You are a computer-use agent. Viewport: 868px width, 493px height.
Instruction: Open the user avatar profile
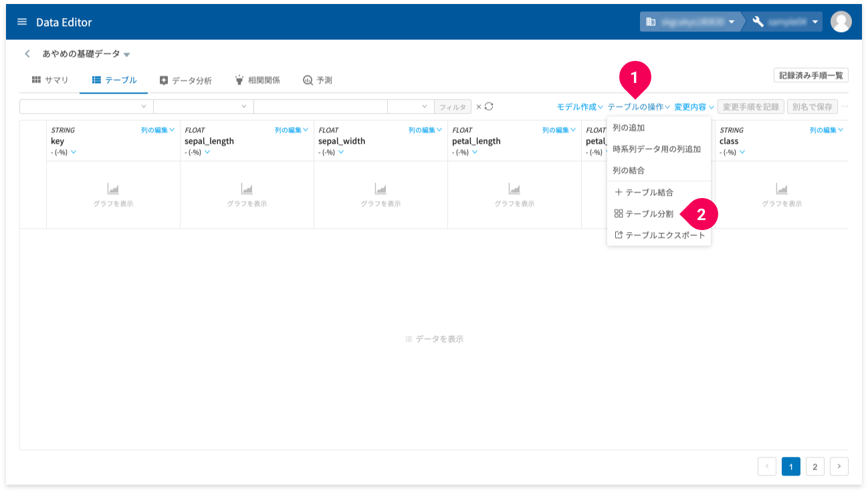click(841, 22)
